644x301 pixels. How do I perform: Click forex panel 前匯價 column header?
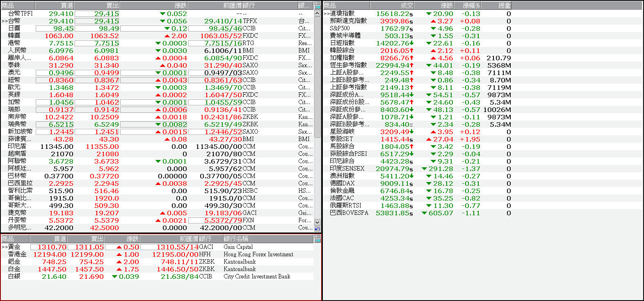(215, 5)
